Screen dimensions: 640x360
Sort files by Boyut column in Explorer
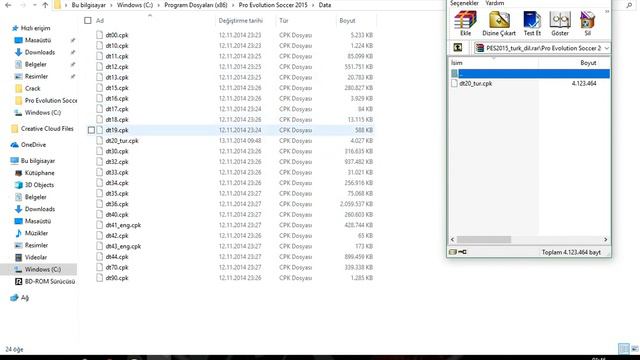347,20
